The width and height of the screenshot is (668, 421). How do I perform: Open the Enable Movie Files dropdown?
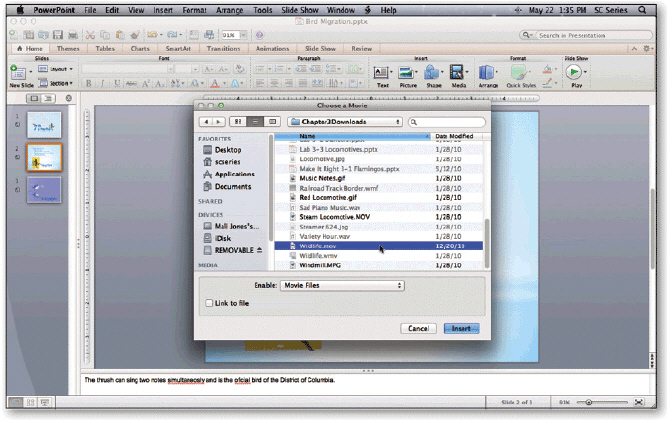(342, 285)
